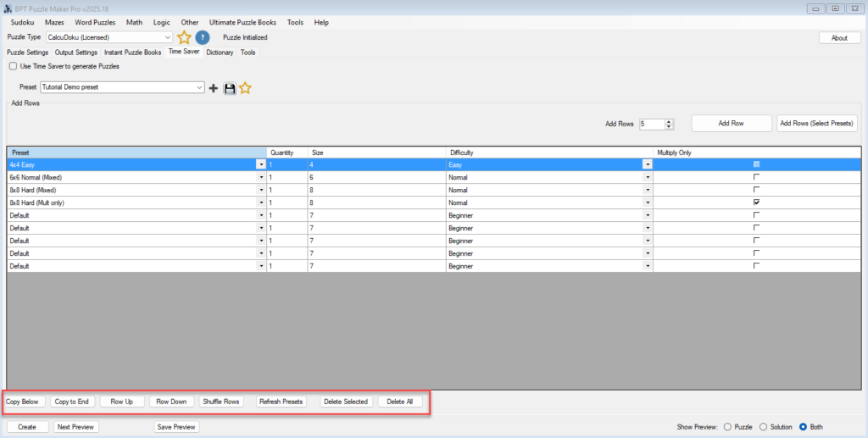This screenshot has height=438, width=868.
Task: Open Difficulty dropdown for 6x6 Normal (Mixed) row
Action: [x=648, y=178]
